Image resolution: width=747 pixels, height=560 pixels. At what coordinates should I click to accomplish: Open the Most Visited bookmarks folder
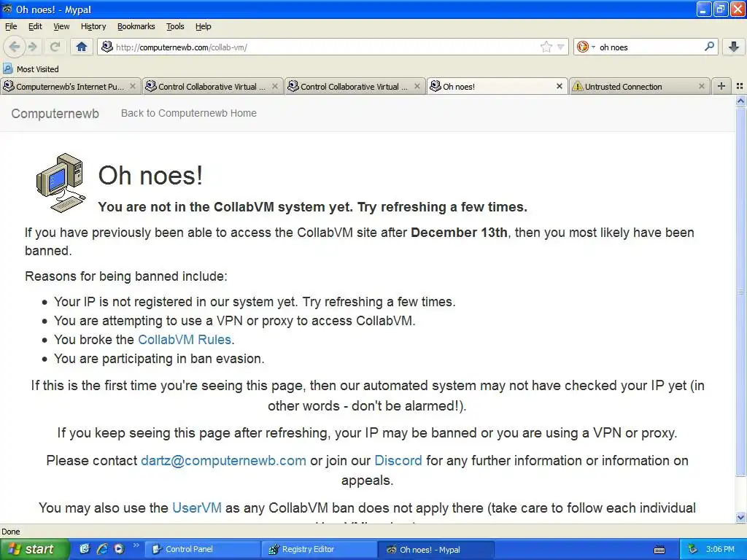(31, 69)
